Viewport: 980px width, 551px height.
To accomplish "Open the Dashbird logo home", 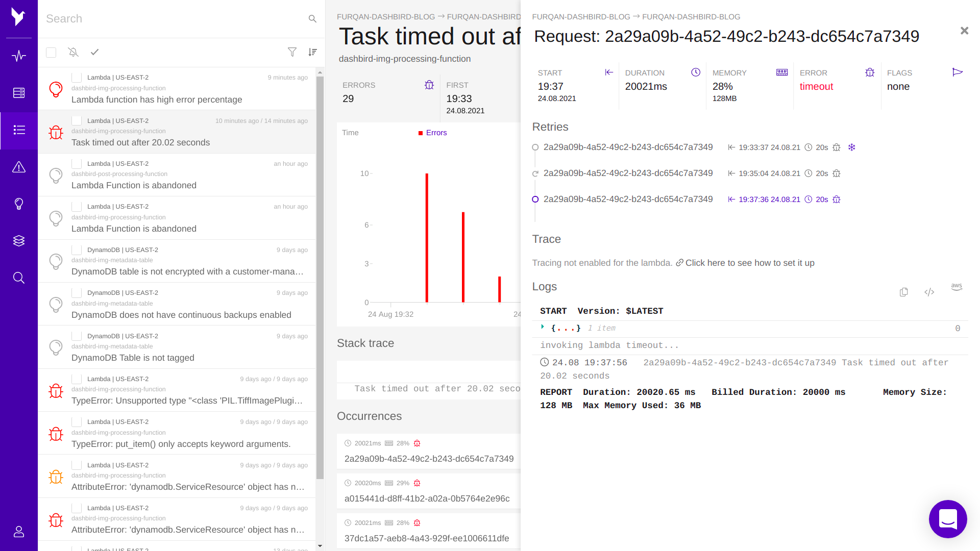I will pos(18,17).
